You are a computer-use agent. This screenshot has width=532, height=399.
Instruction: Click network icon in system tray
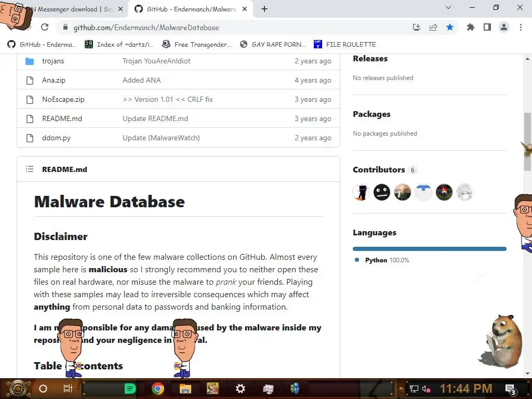414,389
